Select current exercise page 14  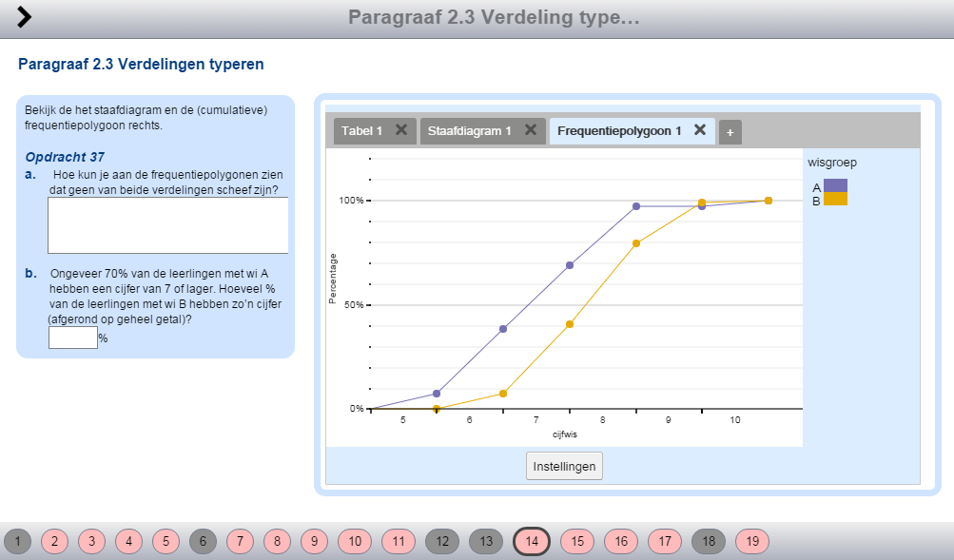[531, 541]
